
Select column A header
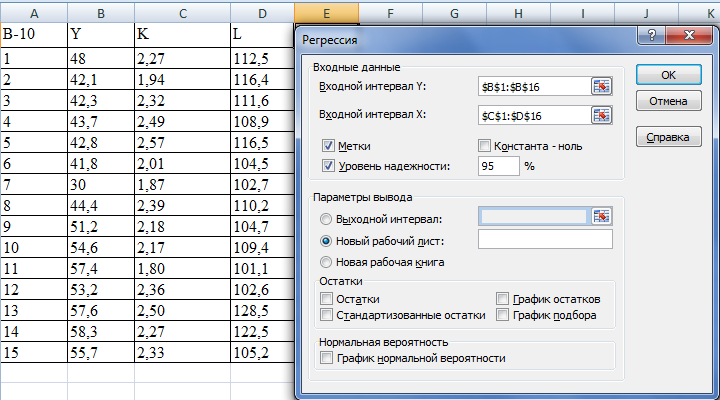[34, 14]
